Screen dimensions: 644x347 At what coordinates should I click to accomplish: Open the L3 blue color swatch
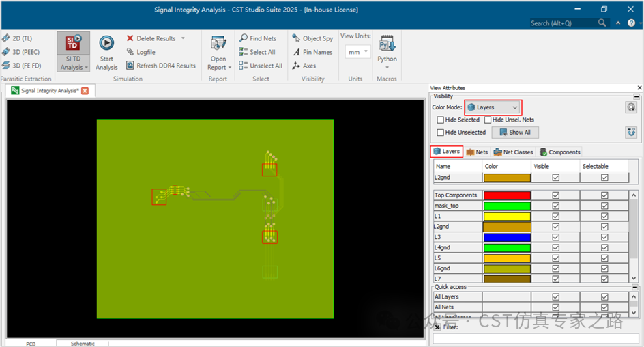point(507,237)
